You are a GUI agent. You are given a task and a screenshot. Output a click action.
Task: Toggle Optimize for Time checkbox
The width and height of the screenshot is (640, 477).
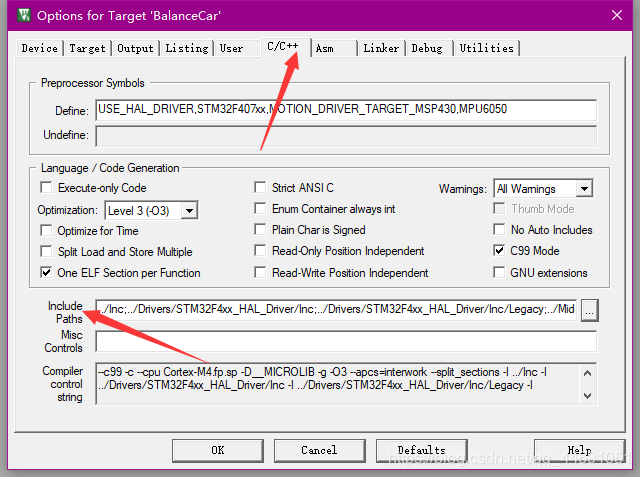tap(46, 231)
